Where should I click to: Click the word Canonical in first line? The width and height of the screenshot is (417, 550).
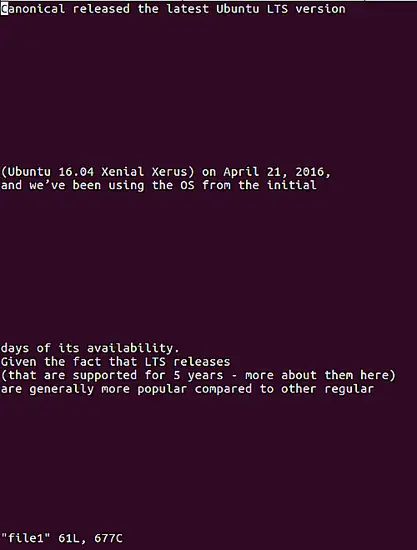[x=33, y=9]
